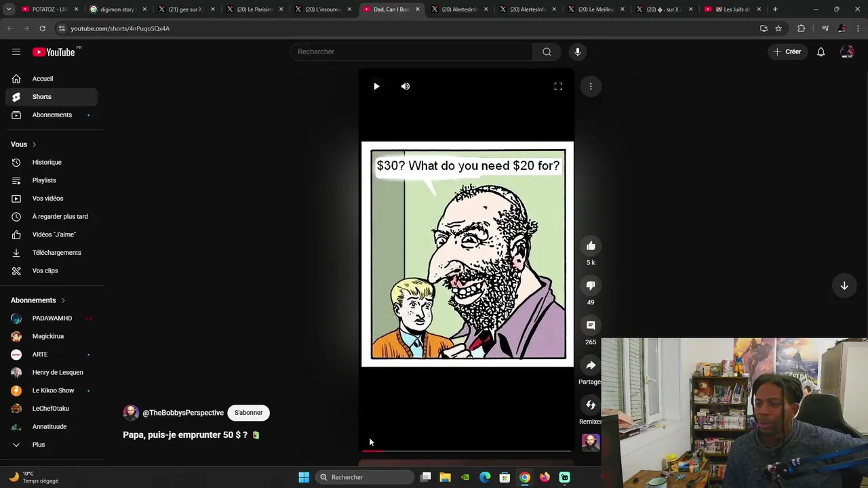The width and height of the screenshot is (868, 488).
Task: Open the Short's three-dot more menu
Action: pos(591,86)
